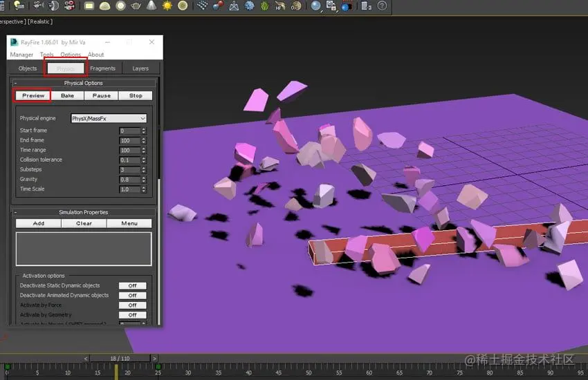
Task: Open the Physical engine dropdown
Action: (109, 118)
